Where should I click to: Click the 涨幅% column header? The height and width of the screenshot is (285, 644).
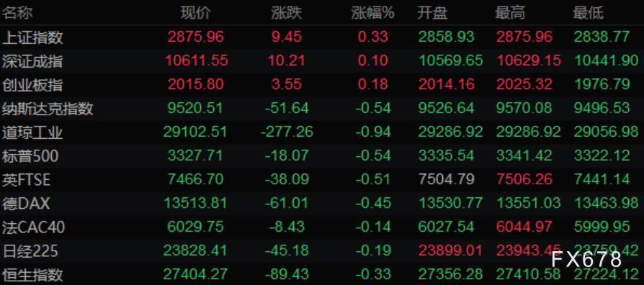click(x=372, y=13)
